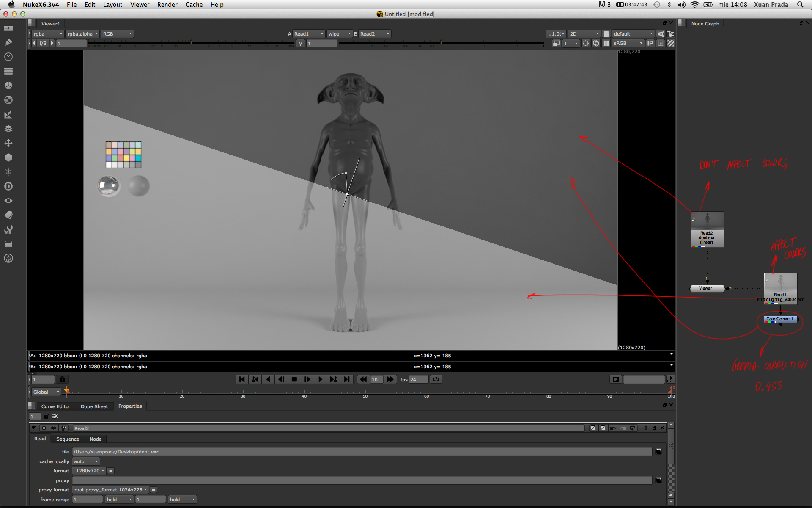The width and height of the screenshot is (812, 508).
Task: Open the Time nodes clock icon
Action: pos(8,57)
